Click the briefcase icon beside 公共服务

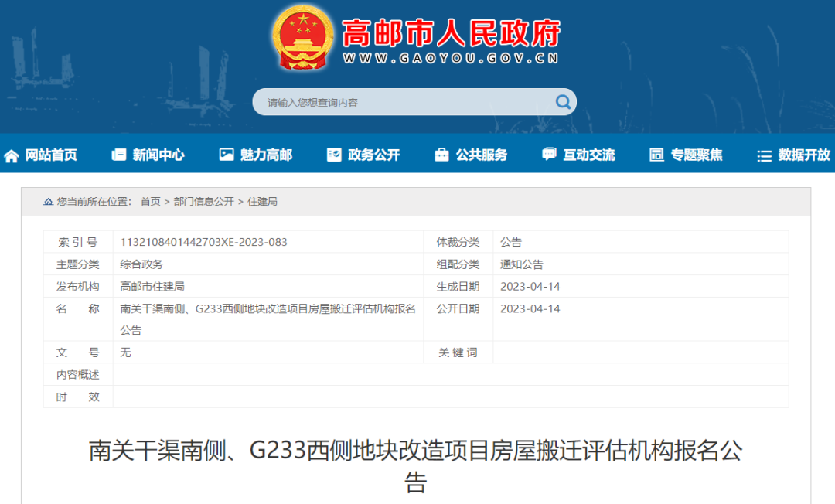441,155
